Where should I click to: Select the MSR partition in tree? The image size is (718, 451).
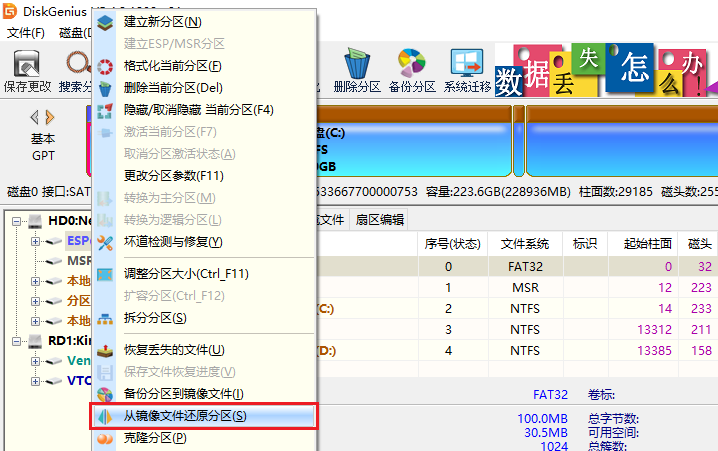79,261
